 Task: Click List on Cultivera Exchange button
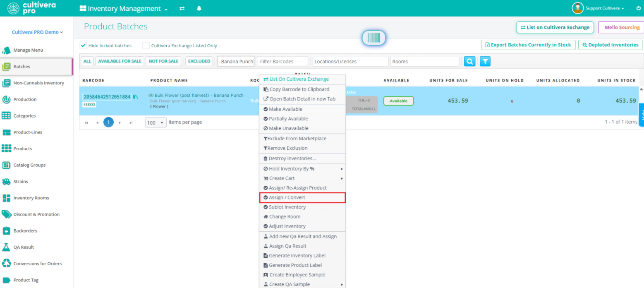tap(555, 27)
